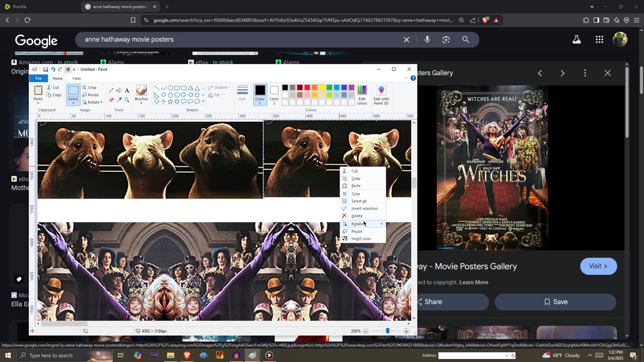Clear the Google search box text
Image resolution: width=644 pixels, height=362 pixels.
coord(407,39)
